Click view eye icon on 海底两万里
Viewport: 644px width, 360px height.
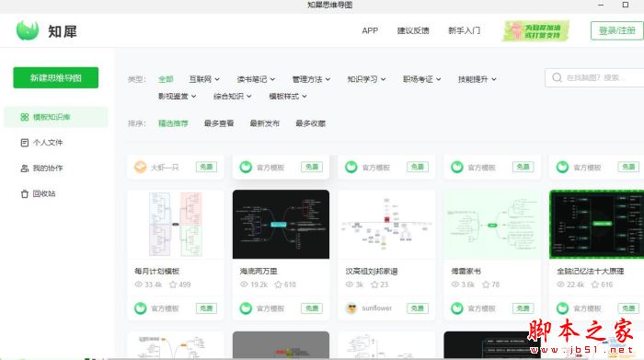244,285
